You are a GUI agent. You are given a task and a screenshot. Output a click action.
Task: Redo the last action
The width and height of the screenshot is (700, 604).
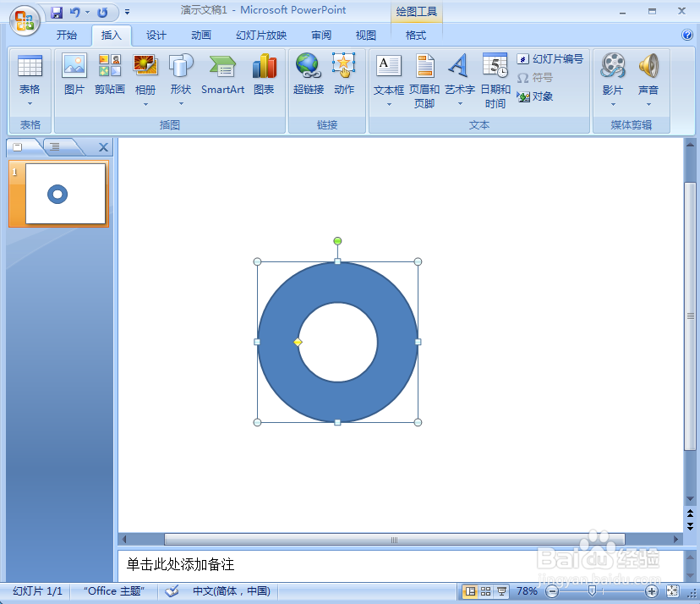click(102, 13)
